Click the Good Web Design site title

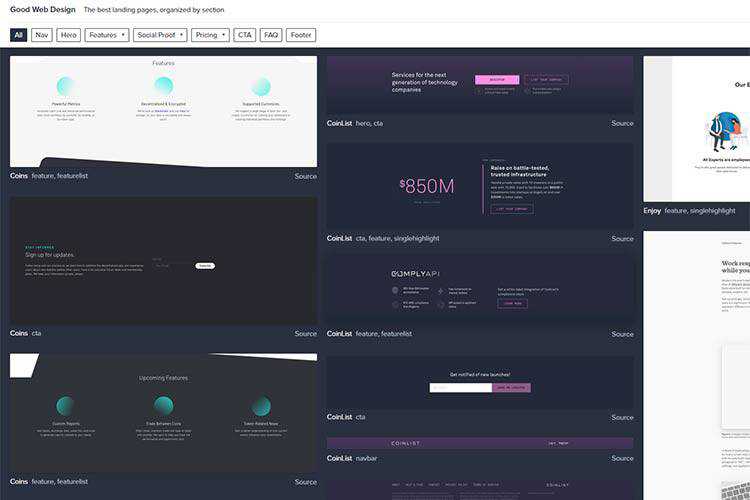point(41,10)
